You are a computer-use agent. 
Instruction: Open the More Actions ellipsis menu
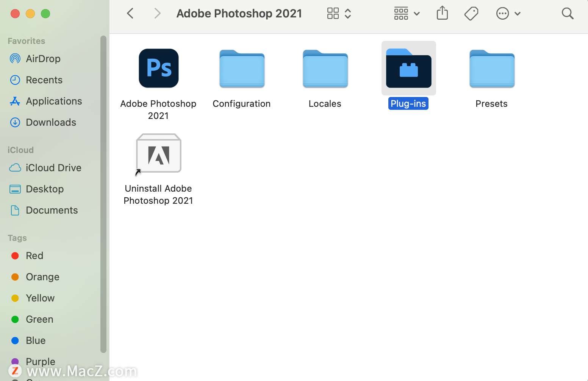[508, 14]
